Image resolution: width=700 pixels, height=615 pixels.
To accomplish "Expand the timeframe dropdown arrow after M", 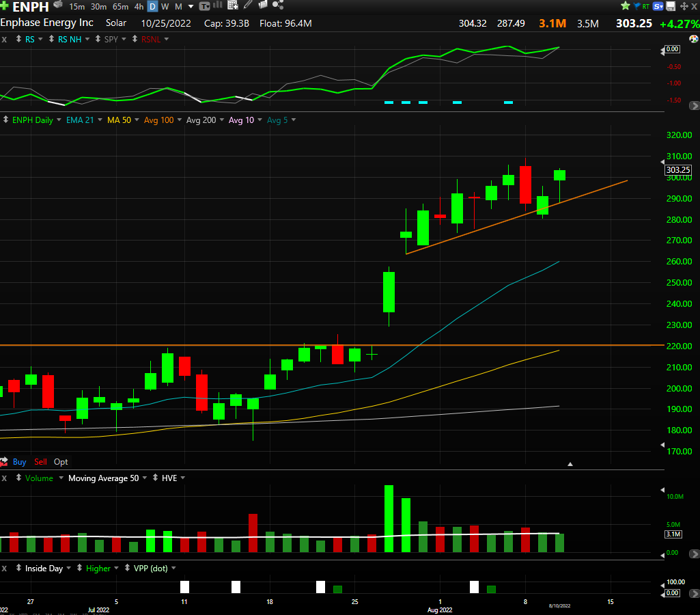I will (x=191, y=7).
